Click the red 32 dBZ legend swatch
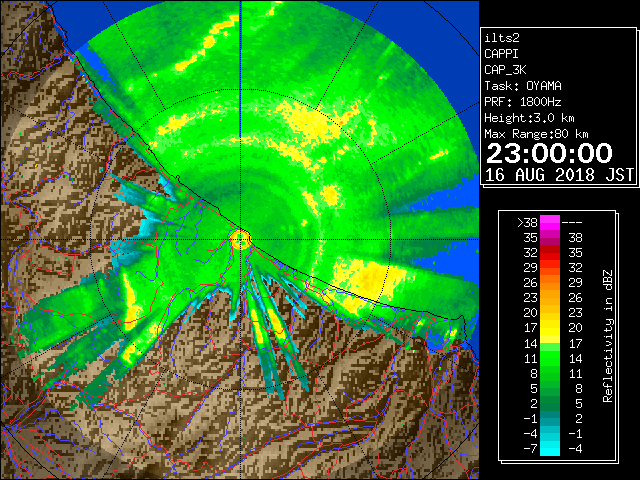Screen dimensions: 640x480 [x=550, y=253]
